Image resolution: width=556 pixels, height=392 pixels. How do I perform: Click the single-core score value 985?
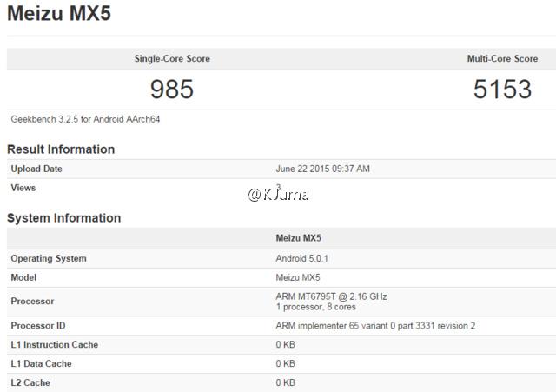(x=172, y=89)
